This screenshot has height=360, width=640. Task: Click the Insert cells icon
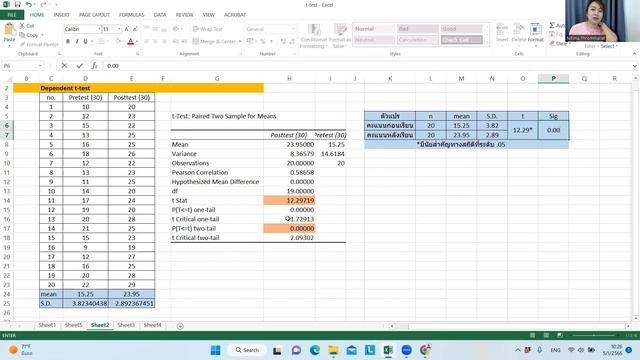[x=502, y=30]
